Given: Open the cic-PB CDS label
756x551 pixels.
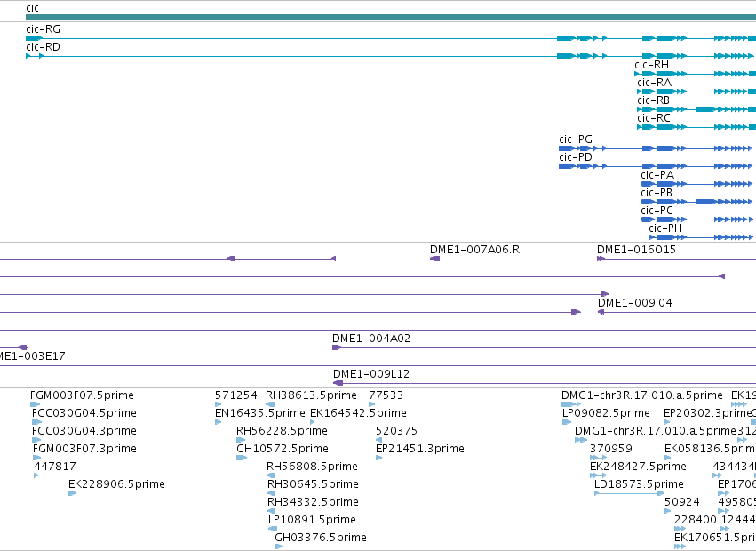Looking at the screenshot, I should click(x=657, y=193).
